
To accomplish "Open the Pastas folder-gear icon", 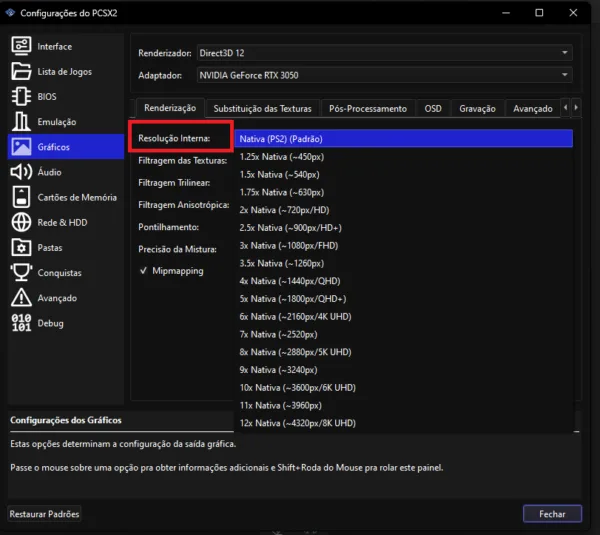I will point(21,248).
